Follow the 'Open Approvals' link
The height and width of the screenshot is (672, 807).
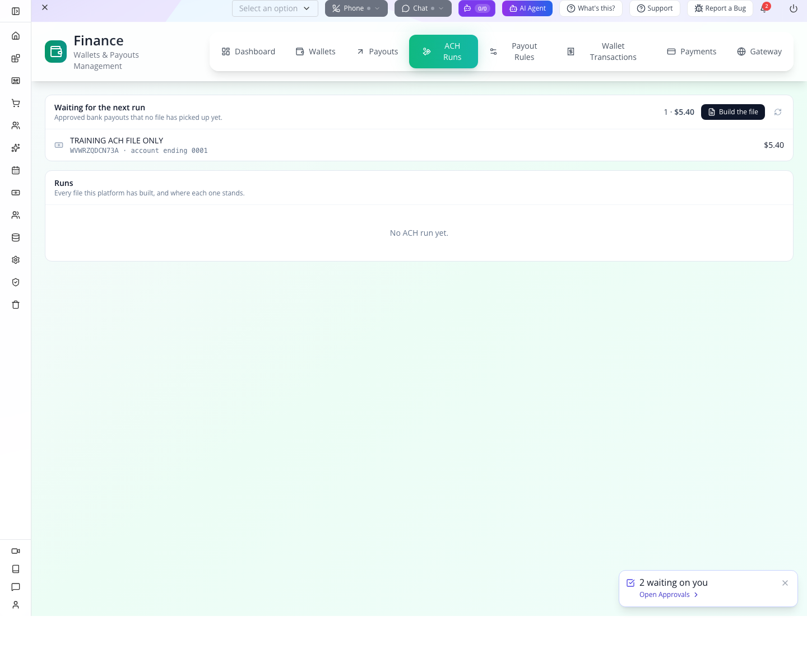coord(669,595)
